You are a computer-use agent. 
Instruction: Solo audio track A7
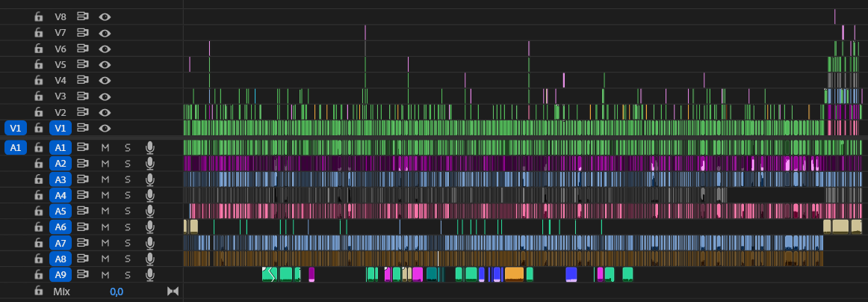[127, 243]
